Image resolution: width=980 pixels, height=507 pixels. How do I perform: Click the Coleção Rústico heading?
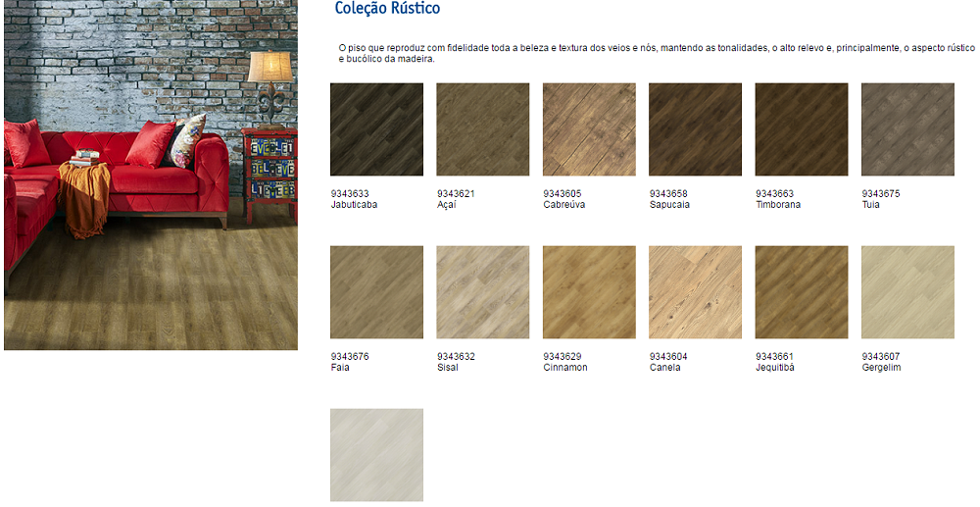[387, 9]
